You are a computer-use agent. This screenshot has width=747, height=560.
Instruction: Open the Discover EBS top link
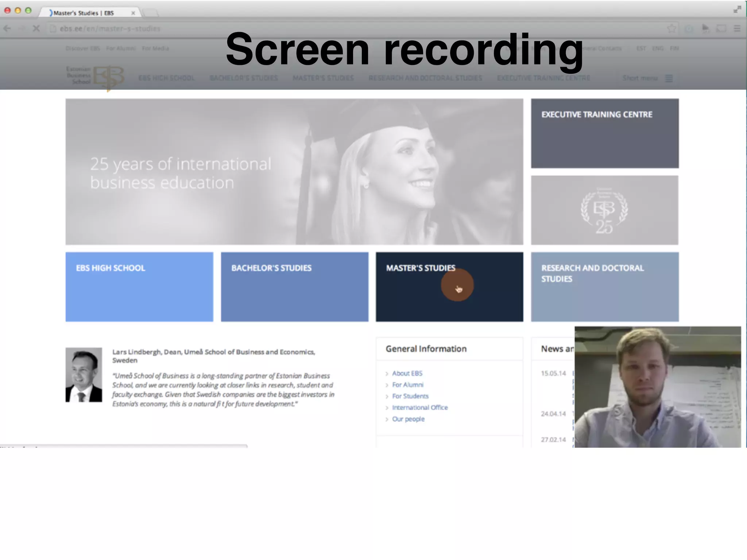83,48
